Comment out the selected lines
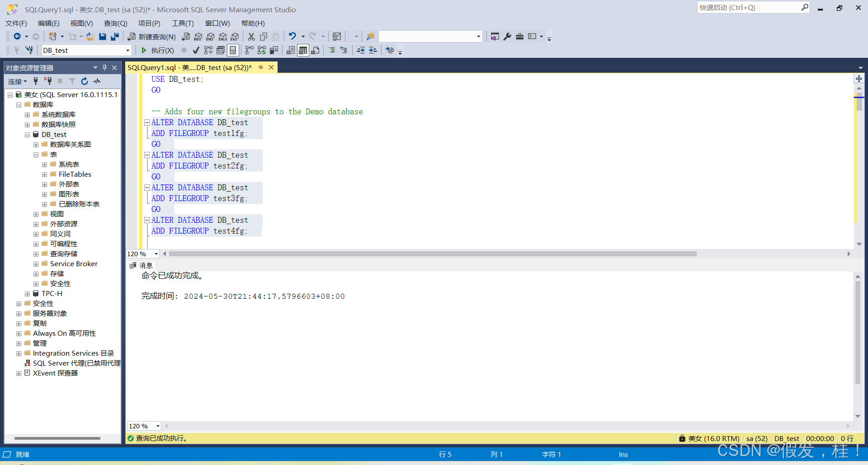The width and height of the screenshot is (868, 465). click(332, 50)
